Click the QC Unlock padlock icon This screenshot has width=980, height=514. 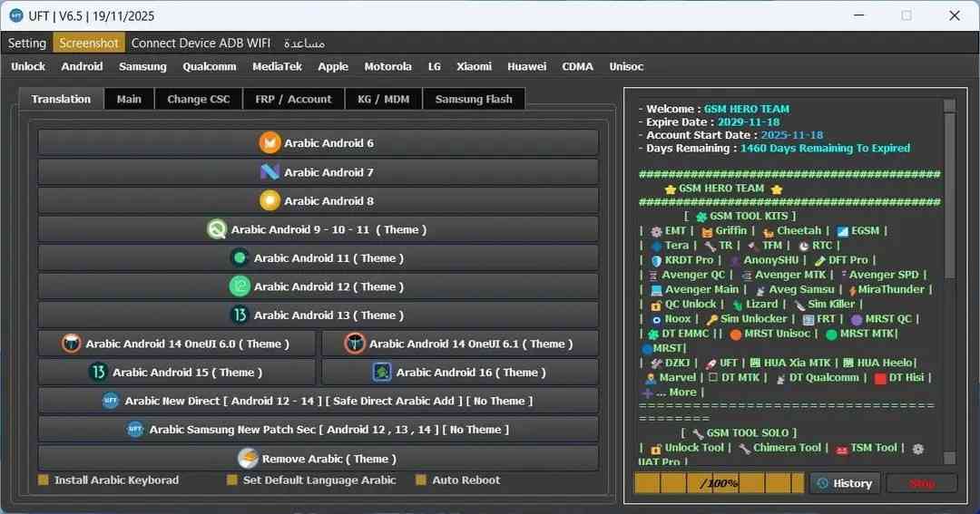[656, 305]
